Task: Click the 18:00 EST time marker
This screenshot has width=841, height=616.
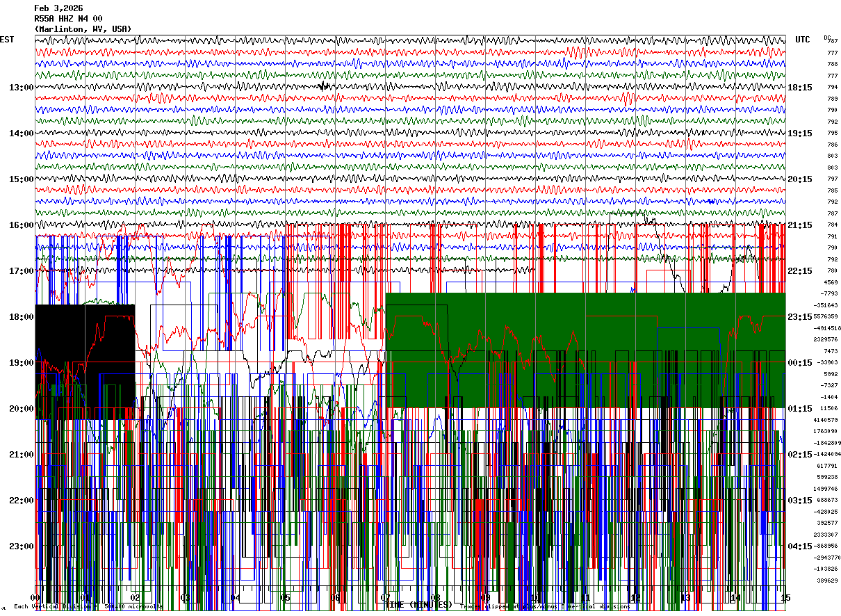Action: [x=22, y=317]
